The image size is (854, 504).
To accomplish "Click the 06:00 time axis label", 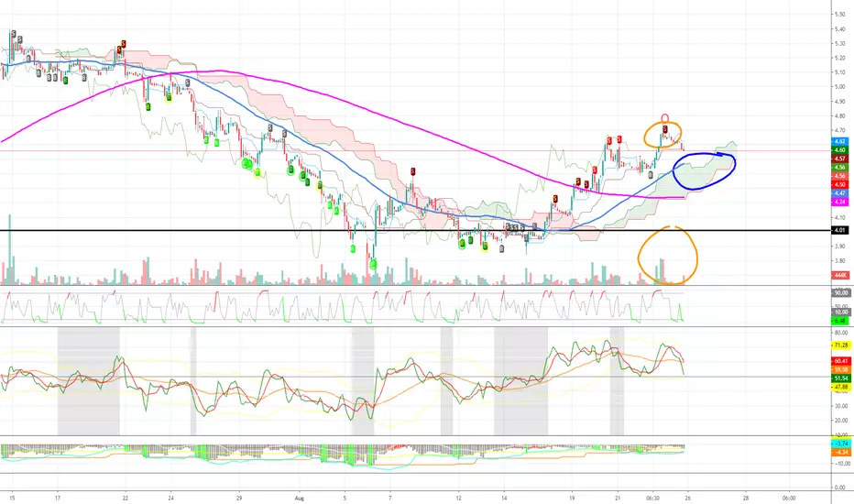I will pyautogui.click(x=789, y=498).
